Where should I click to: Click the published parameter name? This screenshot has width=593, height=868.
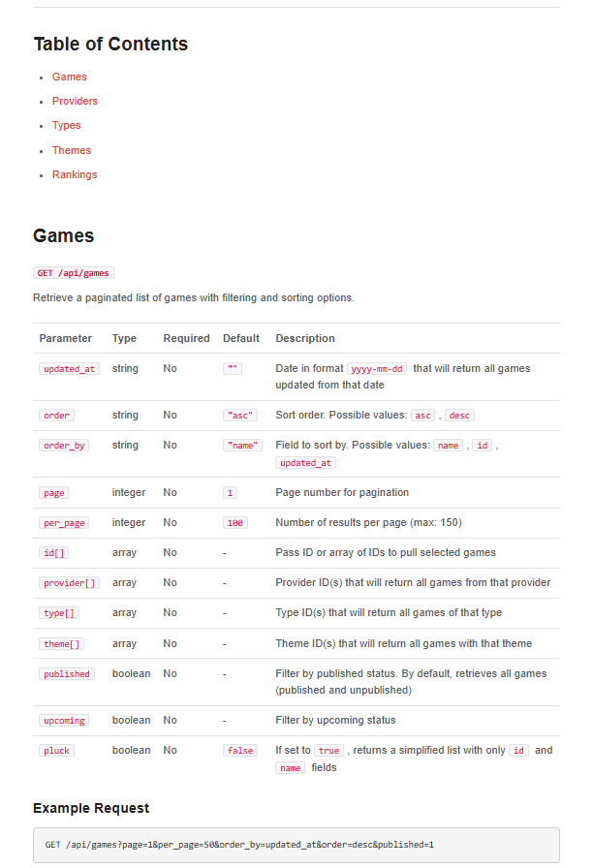[67, 674]
